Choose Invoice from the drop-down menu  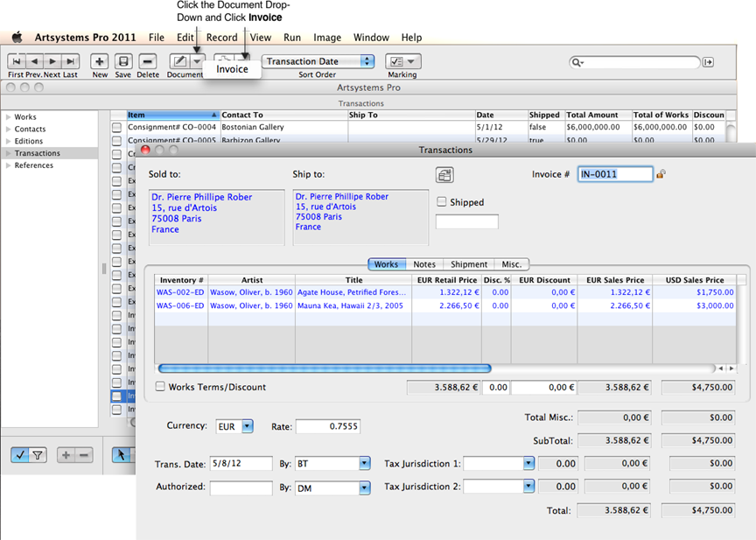coord(232,69)
